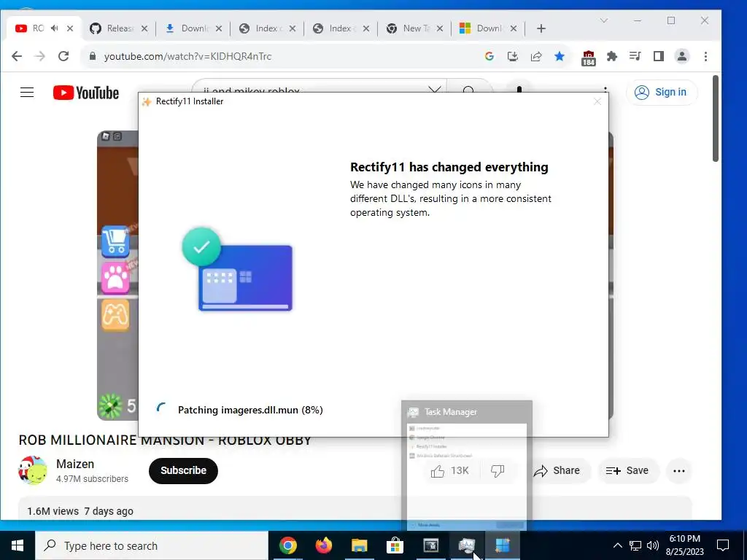This screenshot has height=560, width=747.
Task: Click the 1.6M views 7 days ago text
Action: tap(80, 511)
